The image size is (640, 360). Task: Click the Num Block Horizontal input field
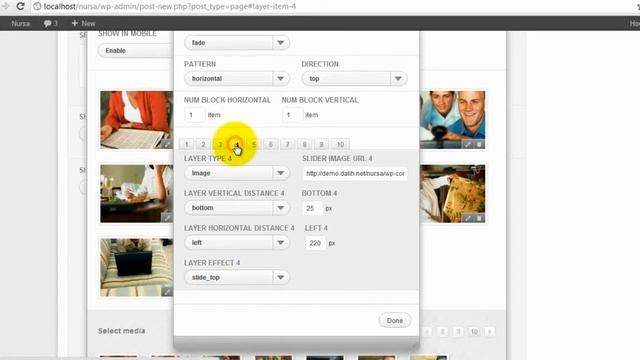(194, 115)
